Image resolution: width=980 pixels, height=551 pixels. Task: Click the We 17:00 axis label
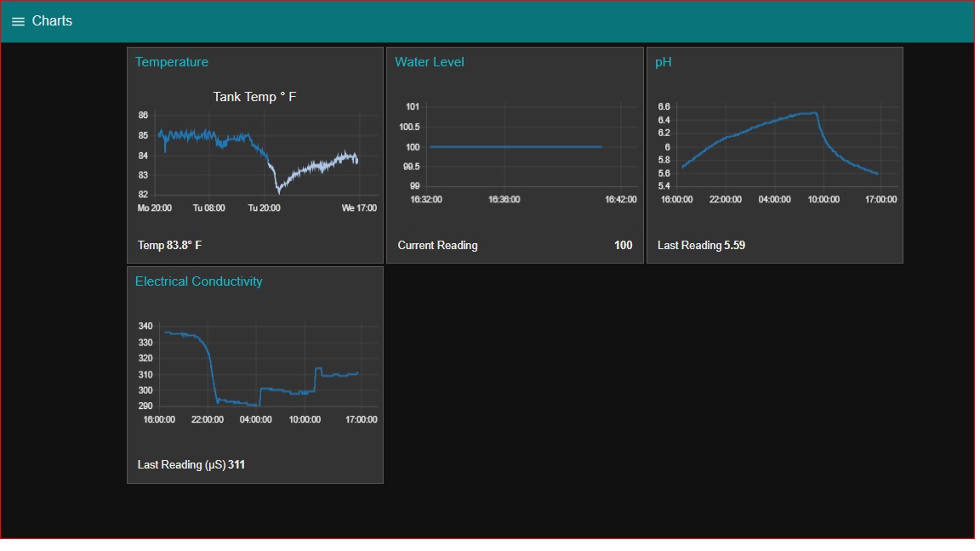(359, 208)
